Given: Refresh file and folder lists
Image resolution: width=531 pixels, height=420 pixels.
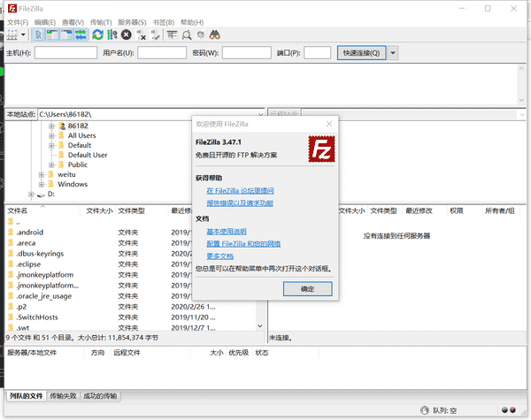Looking at the screenshot, I should [x=98, y=34].
